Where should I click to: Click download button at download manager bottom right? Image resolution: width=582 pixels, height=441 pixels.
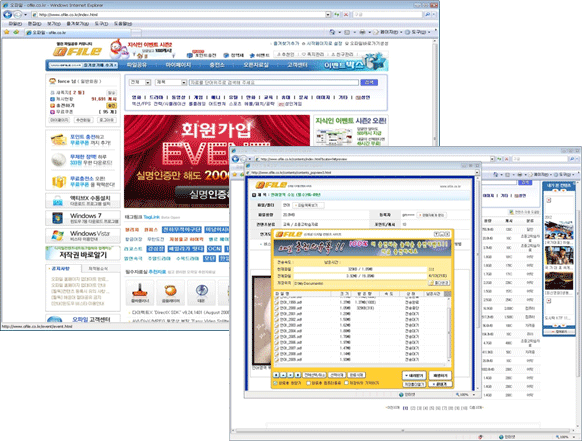click(x=414, y=375)
